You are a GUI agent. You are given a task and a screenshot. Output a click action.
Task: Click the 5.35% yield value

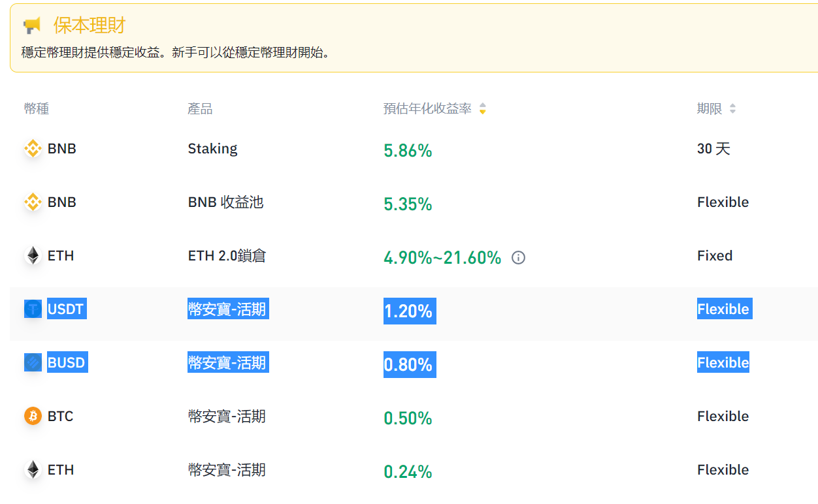point(408,205)
